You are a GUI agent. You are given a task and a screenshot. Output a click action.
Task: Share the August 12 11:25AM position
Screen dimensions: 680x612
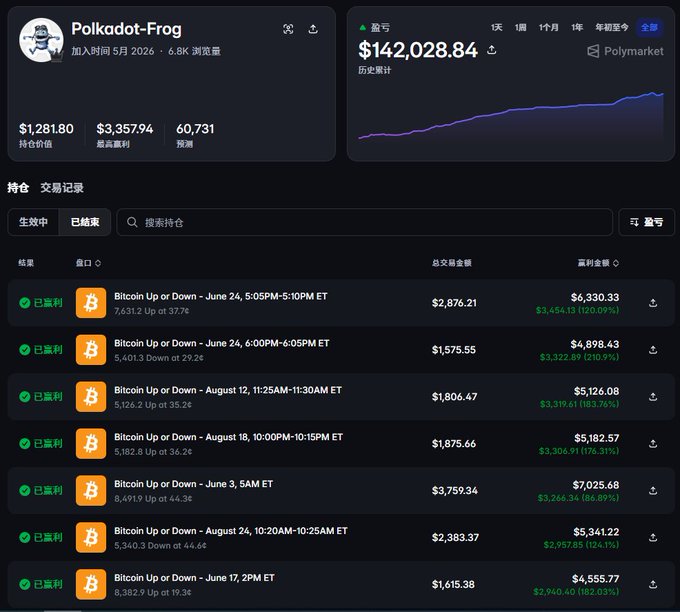pyautogui.click(x=653, y=396)
